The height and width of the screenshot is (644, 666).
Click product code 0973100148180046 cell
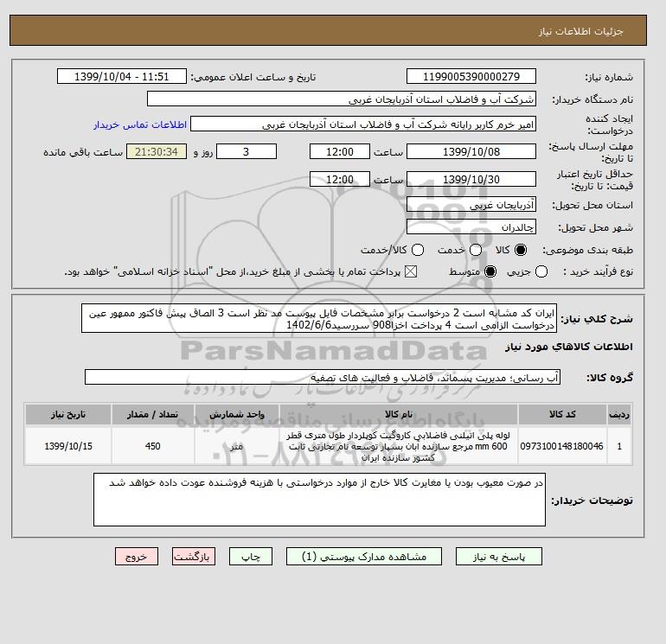562,446
